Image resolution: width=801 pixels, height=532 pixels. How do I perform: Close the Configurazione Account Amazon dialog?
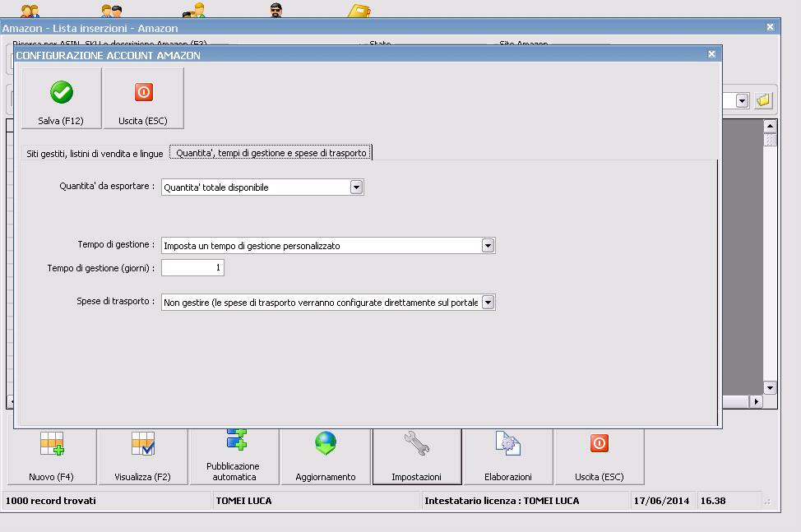pyautogui.click(x=711, y=54)
